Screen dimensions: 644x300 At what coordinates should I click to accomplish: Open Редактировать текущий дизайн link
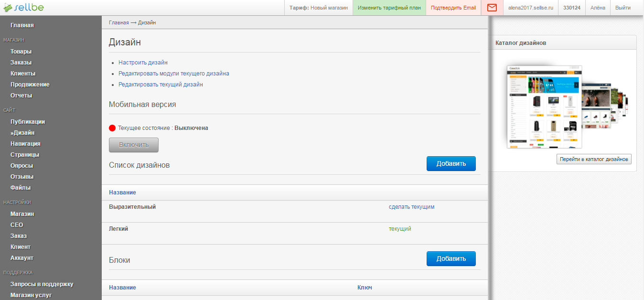161,85
